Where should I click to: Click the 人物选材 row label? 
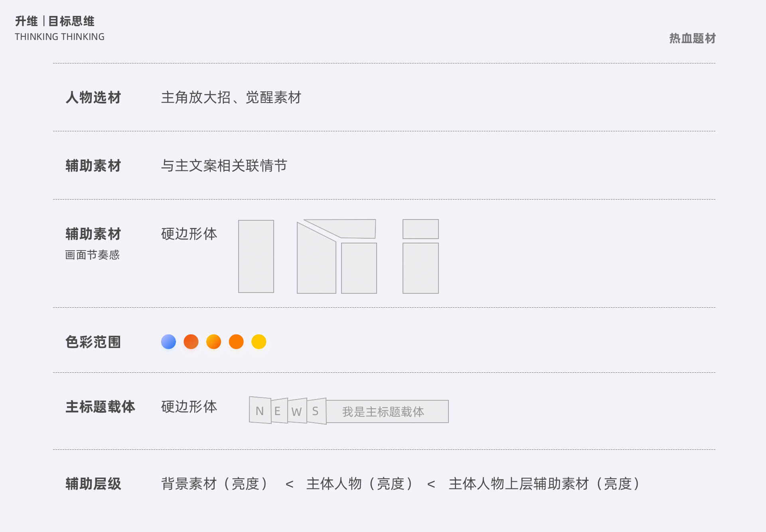point(93,97)
